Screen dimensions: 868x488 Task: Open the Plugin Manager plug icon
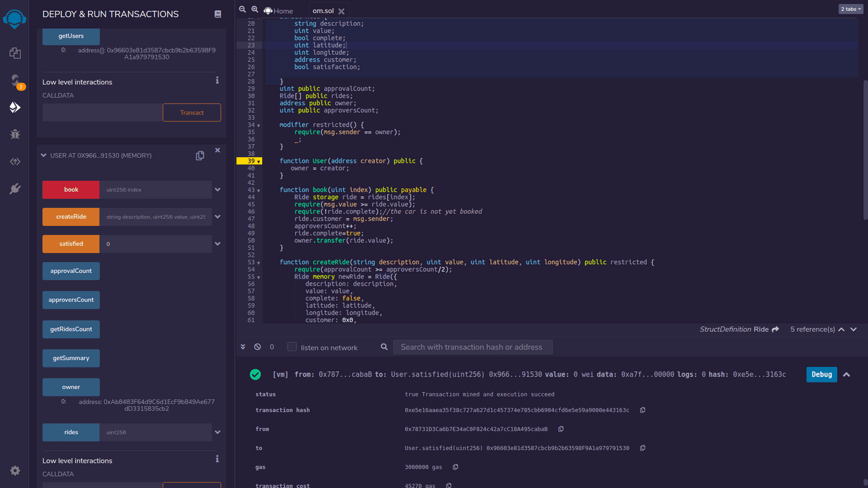coord(15,189)
